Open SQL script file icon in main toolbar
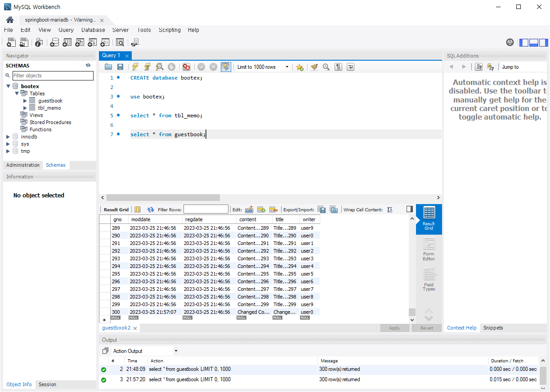The image size is (550, 392). (24, 42)
